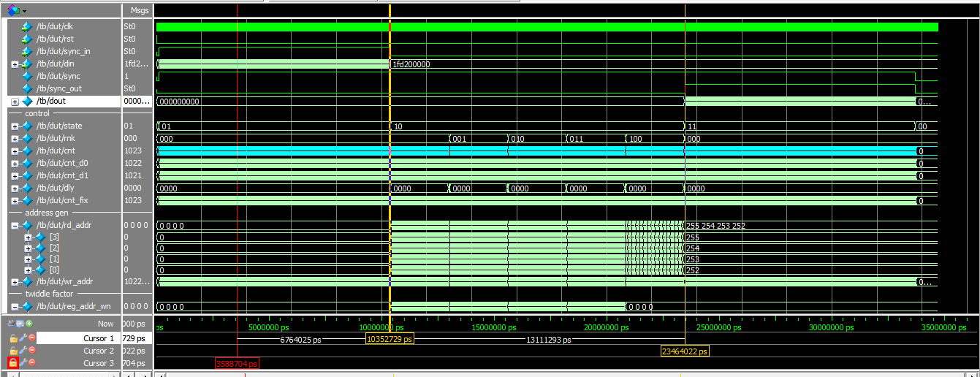This screenshot has height=377, width=980.
Task: Click the /tb/dut/cnt signal icon
Action: click(x=28, y=151)
